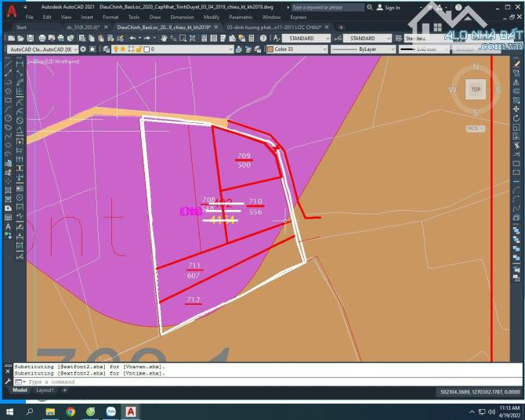This screenshot has width=525, height=420.
Task: Open the Dimension menu
Action: pyautogui.click(x=182, y=16)
